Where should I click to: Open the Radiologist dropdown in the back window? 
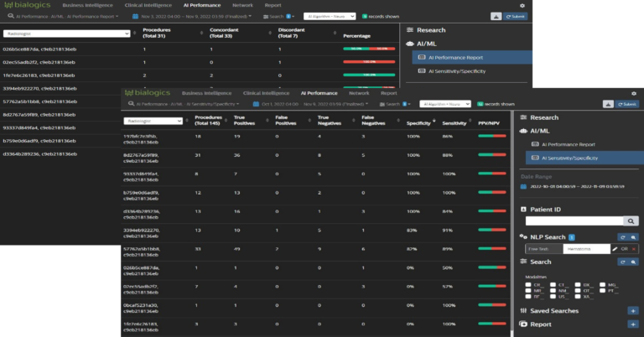(x=66, y=34)
